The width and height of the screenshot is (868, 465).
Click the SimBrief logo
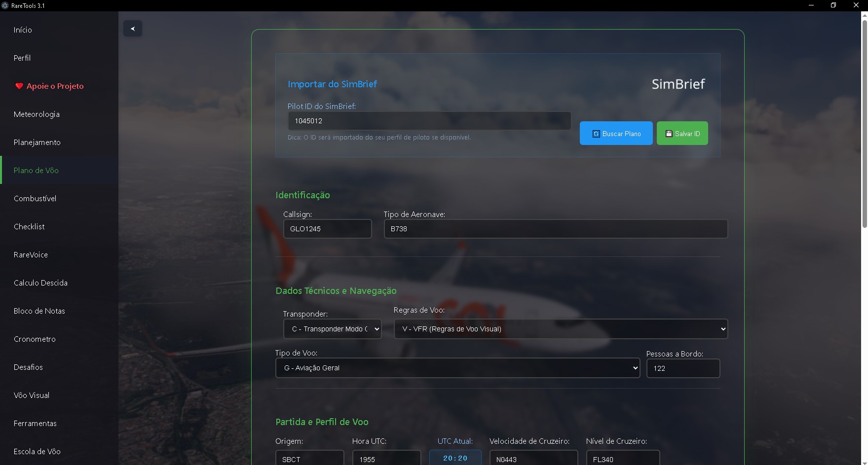[x=678, y=84]
